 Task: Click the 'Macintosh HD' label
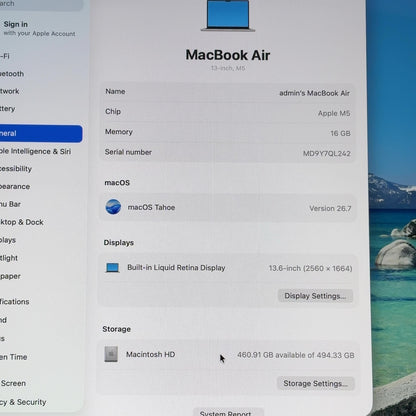150,354
